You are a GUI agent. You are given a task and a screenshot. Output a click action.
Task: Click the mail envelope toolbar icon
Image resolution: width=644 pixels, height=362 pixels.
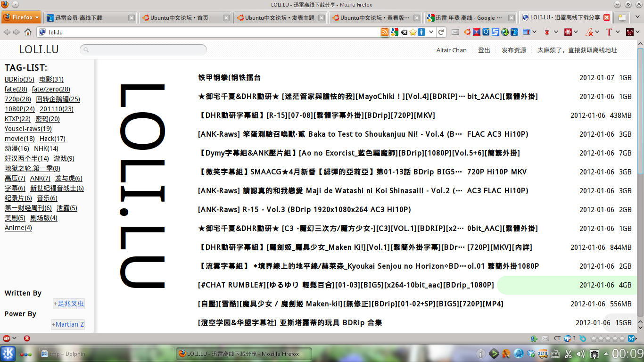tap(455, 32)
